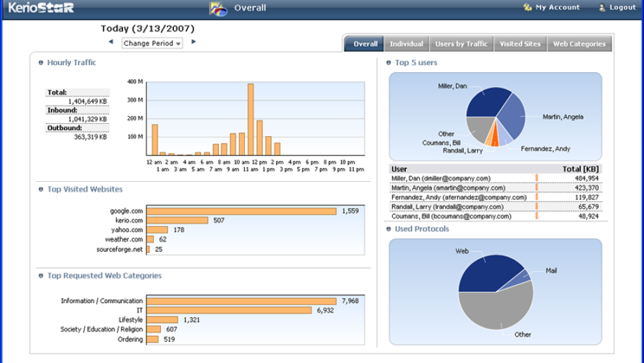Open the Users by Traffic tab
The height and width of the screenshot is (363, 644).
coord(461,44)
